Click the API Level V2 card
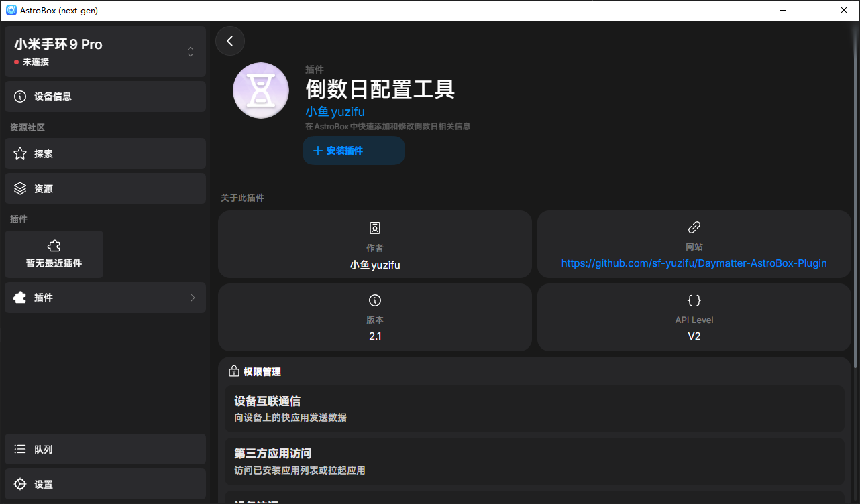The height and width of the screenshot is (504, 860). coord(694,318)
